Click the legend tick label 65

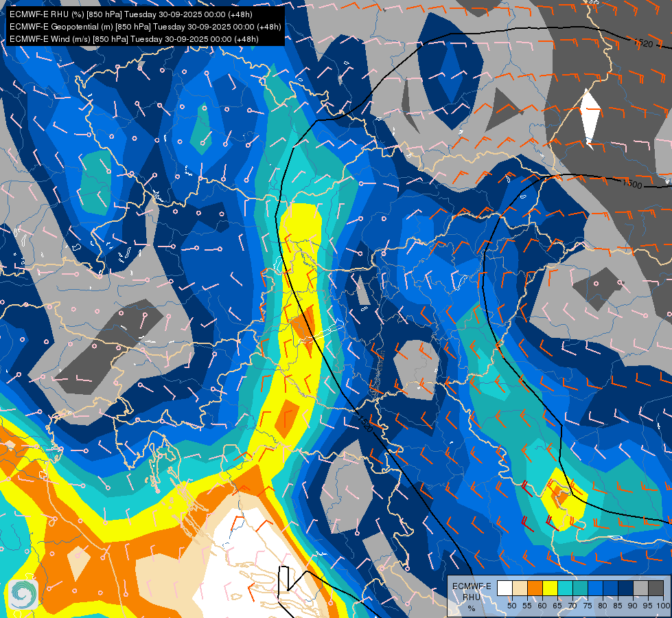(x=557, y=606)
